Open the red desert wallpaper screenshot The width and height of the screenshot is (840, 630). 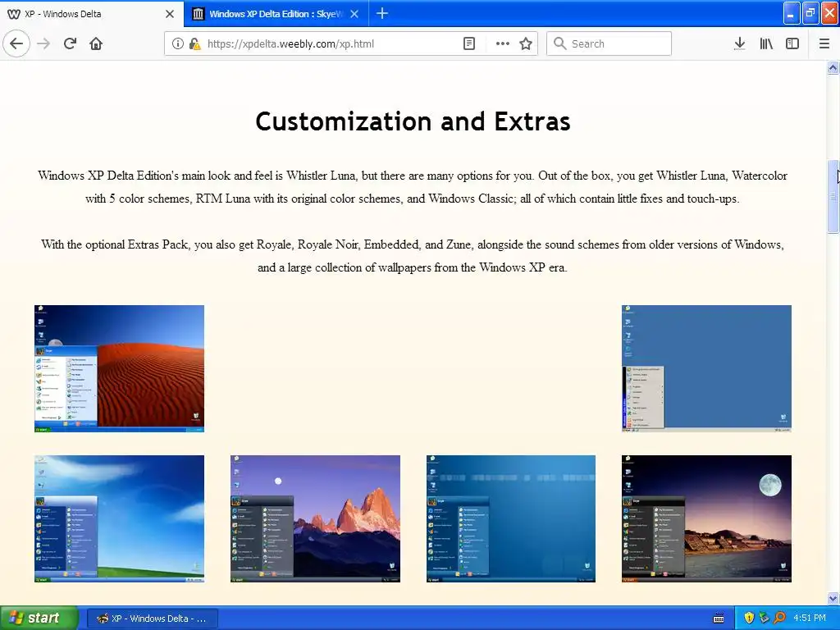[x=119, y=368]
